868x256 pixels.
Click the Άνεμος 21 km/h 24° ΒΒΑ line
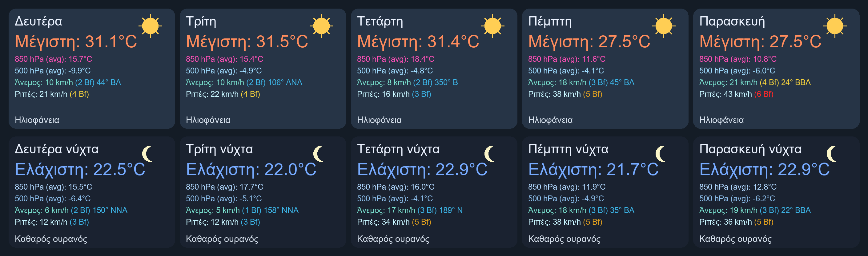(755, 82)
